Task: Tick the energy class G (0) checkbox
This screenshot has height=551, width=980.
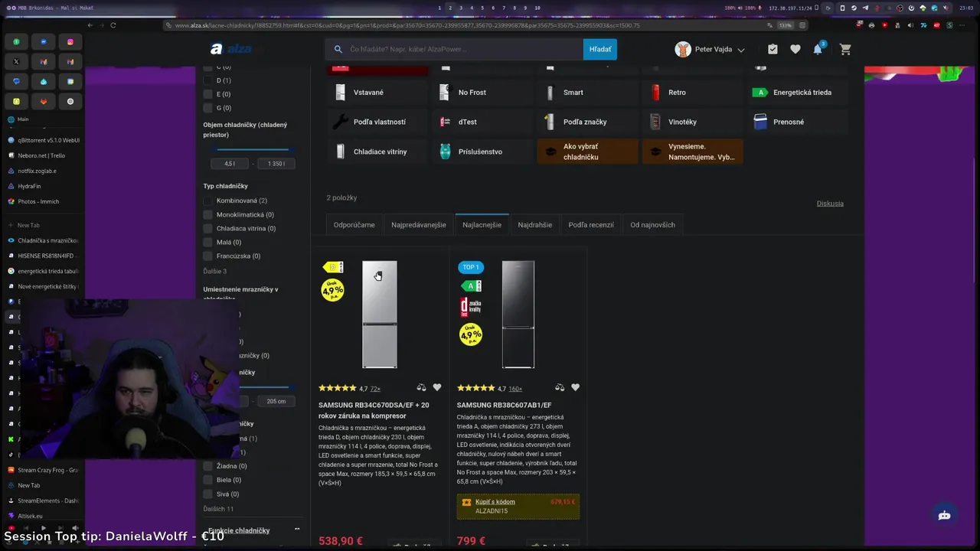Action: (207, 108)
